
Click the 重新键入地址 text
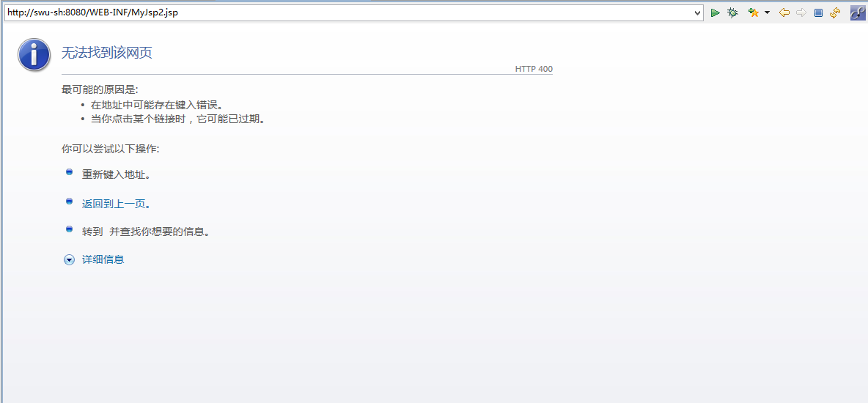(117, 175)
